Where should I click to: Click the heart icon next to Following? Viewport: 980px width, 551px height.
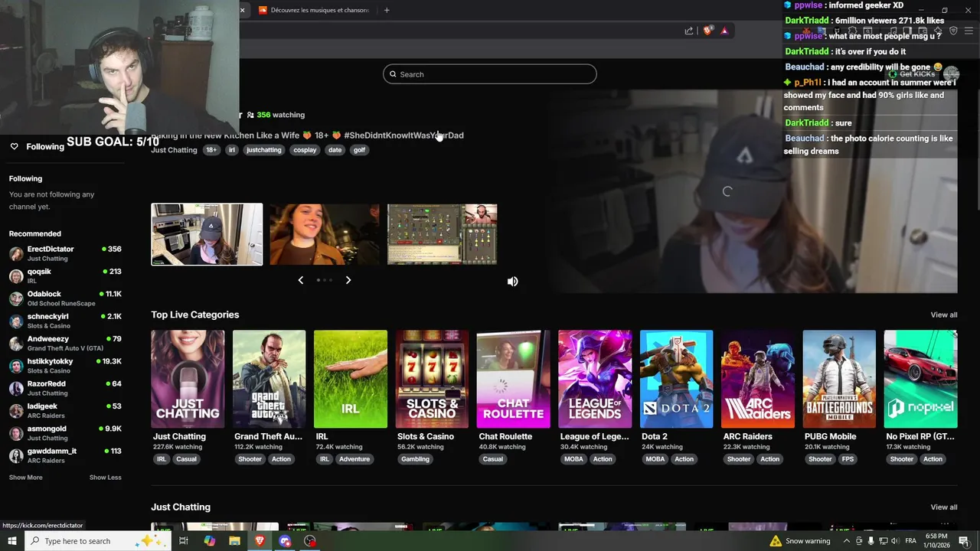pos(14,146)
